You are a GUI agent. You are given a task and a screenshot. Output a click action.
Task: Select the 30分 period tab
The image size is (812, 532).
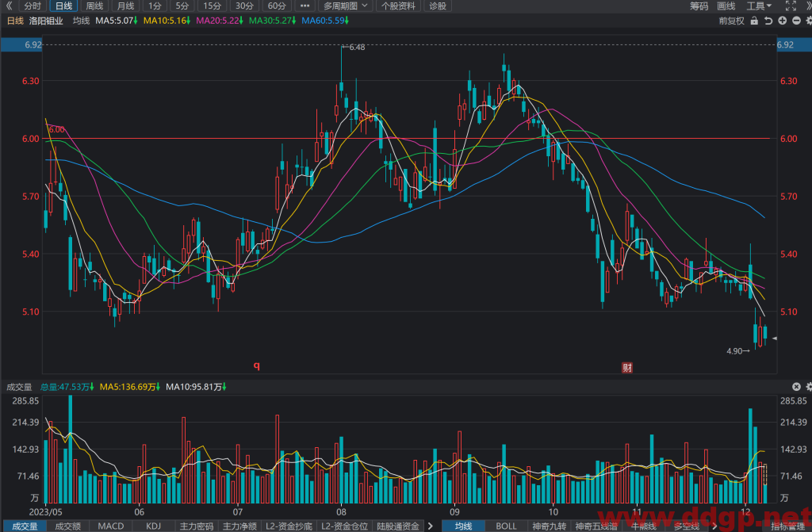coord(244,6)
